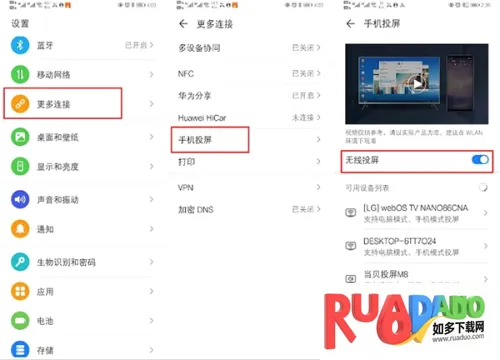Screen dimensions: 500x360
Task: Select DESKTOP-6TT7O24 device name
Action: point(399,241)
